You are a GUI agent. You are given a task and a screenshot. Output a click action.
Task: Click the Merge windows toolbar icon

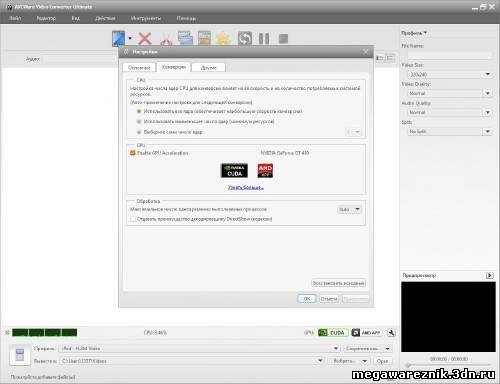(x=185, y=38)
